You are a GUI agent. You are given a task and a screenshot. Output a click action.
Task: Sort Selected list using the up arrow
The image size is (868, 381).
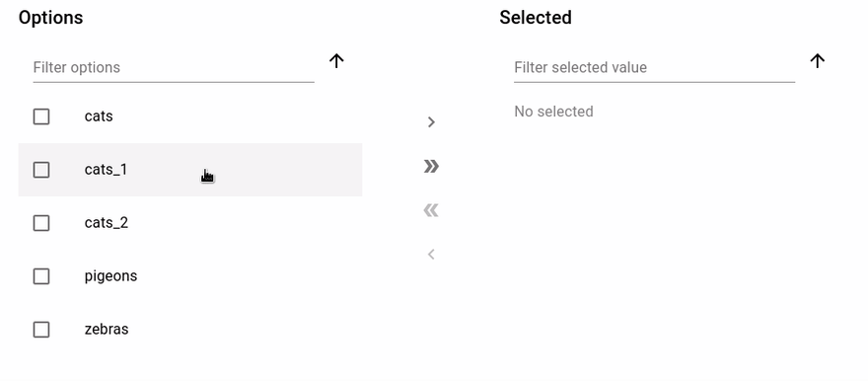point(818,61)
